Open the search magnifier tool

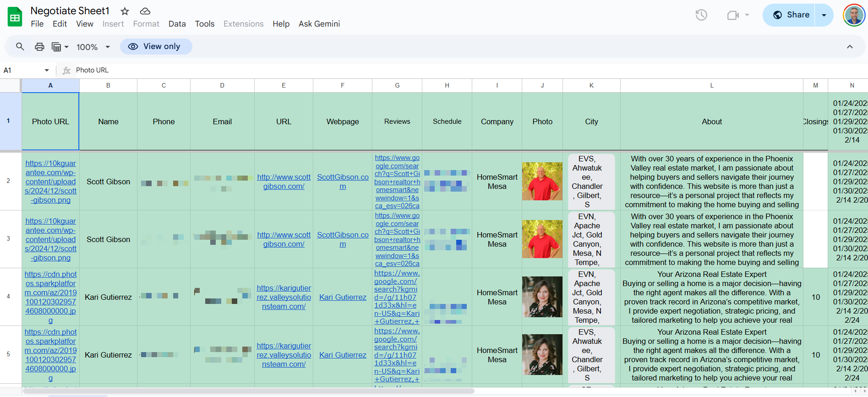coord(20,47)
